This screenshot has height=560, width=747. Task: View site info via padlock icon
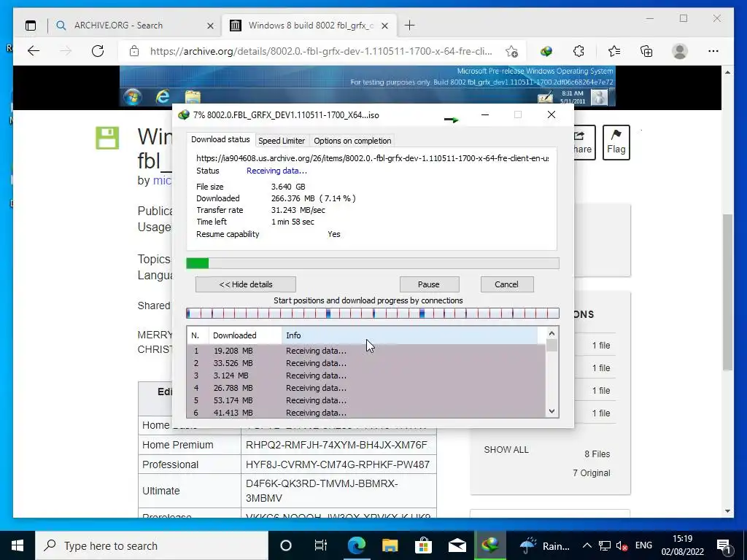click(134, 51)
